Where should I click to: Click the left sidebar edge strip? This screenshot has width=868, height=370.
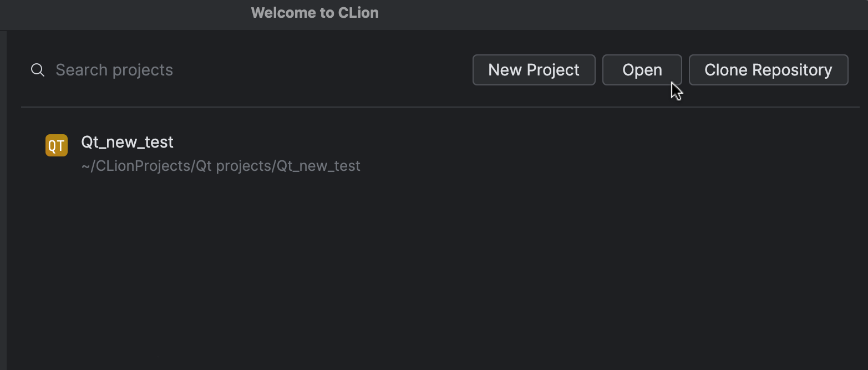click(x=3, y=200)
